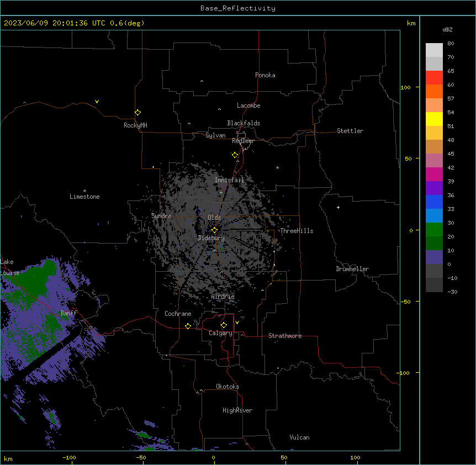Click the Ponoka city label
Viewport: 476px width, 465px height.
(265, 75)
